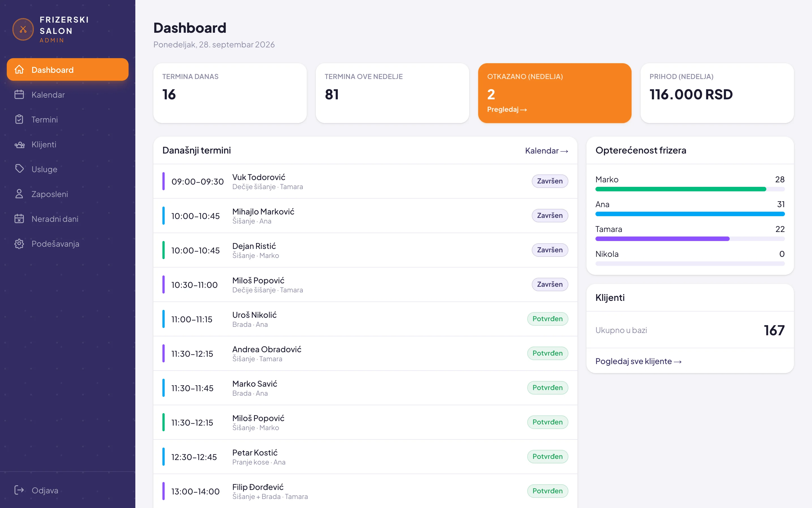
Task: Click Marko's green workload bar
Action: pos(680,189)
